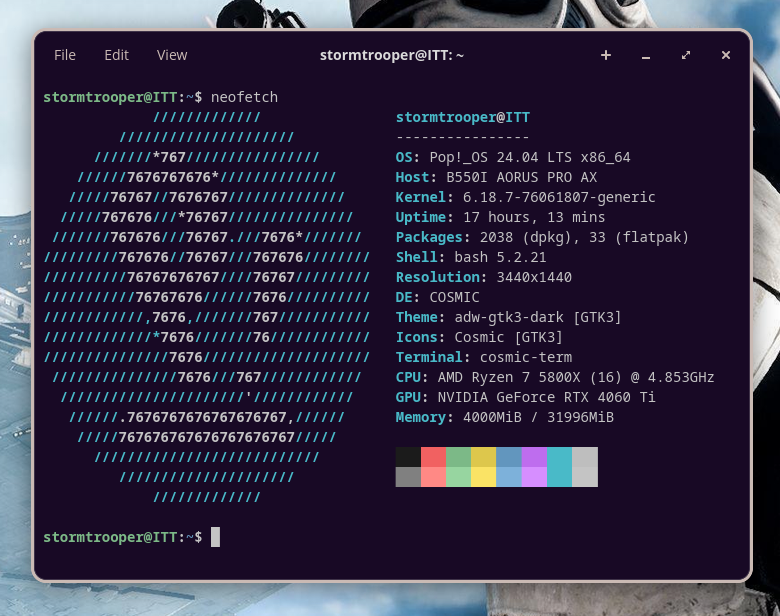Click the cyan swatch in top color row
780x616 pixels.
tap(559, 456)
